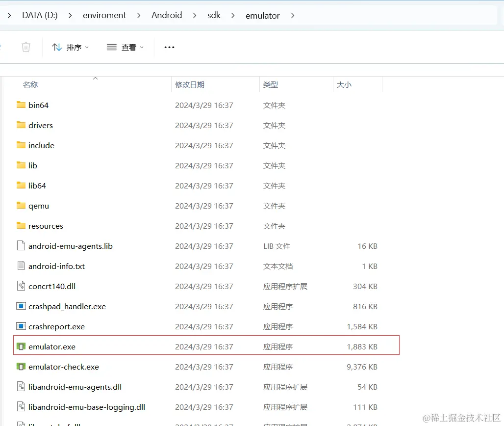Expand chevron after sdk breadcrumb

click(233, 15)
